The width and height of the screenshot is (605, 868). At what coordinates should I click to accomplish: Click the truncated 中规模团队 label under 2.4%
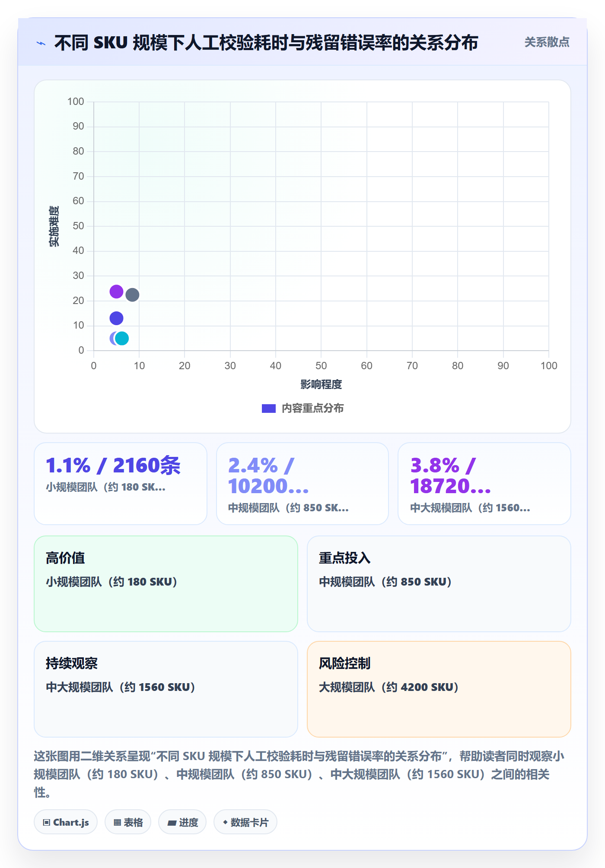(x=288, y=508)
